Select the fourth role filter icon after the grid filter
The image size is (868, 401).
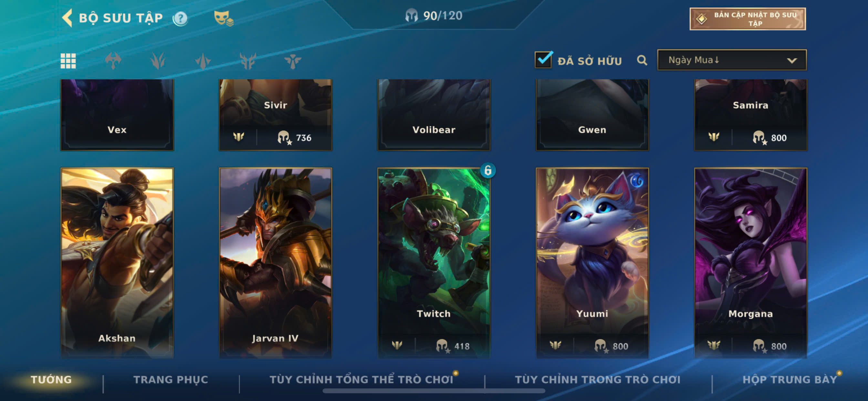tap(248, 61)
